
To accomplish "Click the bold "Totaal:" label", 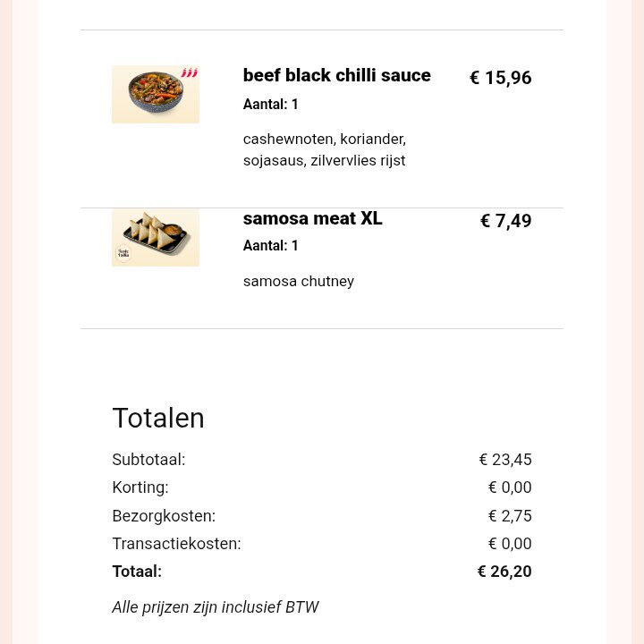I will point(137,572).
